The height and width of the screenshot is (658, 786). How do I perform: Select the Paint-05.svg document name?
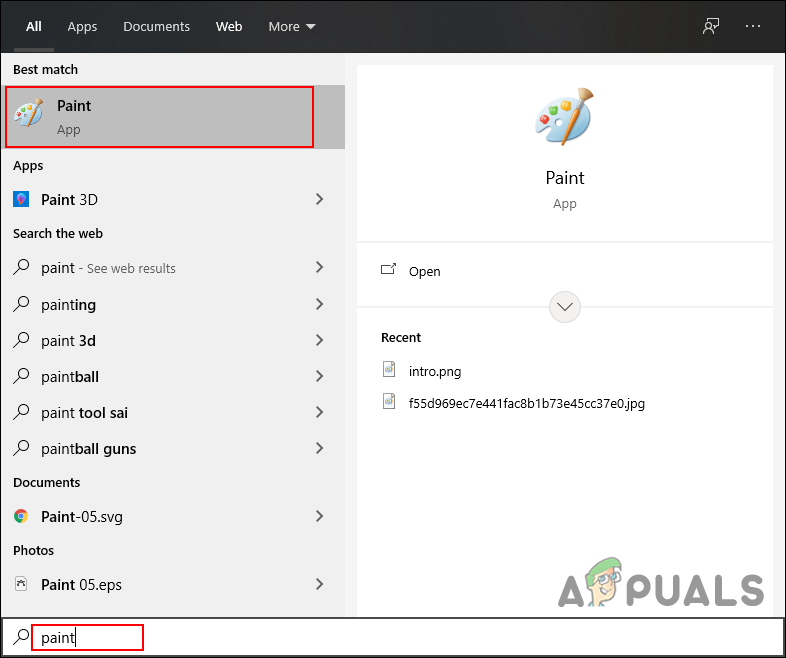click(82, 517)
